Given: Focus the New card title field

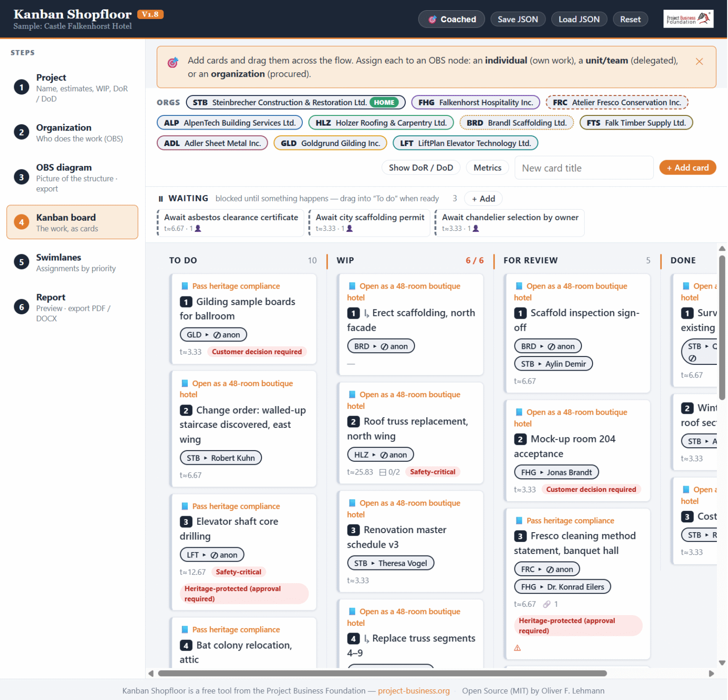Looking at the screenshot, I should click(583, 168).
